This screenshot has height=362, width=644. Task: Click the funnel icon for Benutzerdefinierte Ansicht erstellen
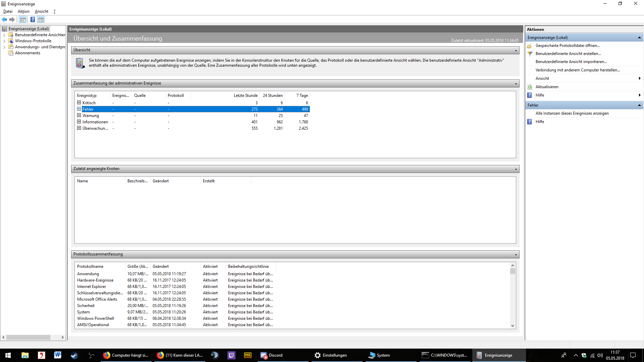pyautogui.click(x=530, y=54)
